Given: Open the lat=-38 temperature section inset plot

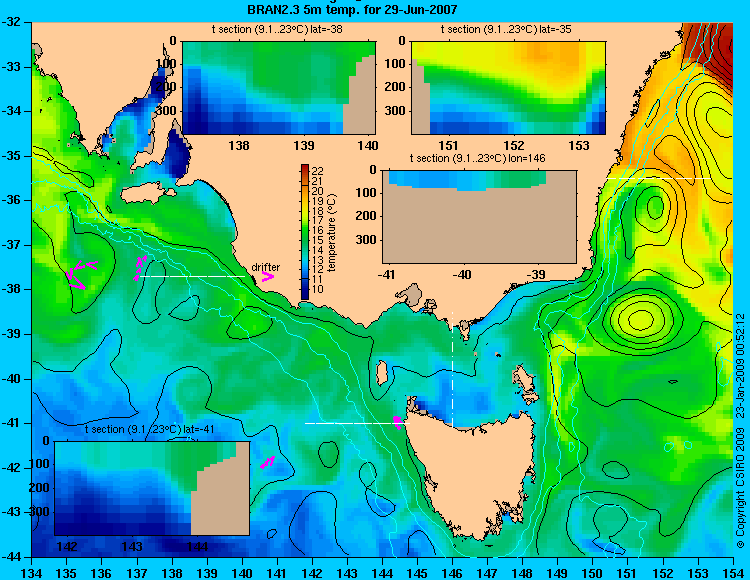Looking at the screenshot, I should click(x=279, y=88).
